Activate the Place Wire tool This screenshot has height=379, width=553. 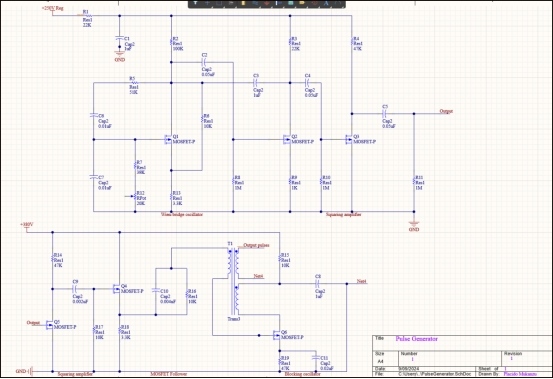pos(255,3)
